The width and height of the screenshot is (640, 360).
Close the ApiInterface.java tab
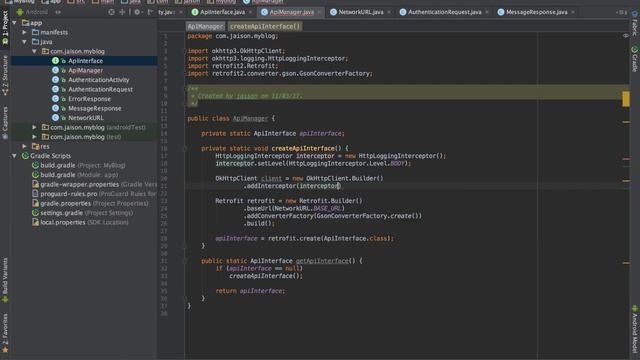(250, 12)
